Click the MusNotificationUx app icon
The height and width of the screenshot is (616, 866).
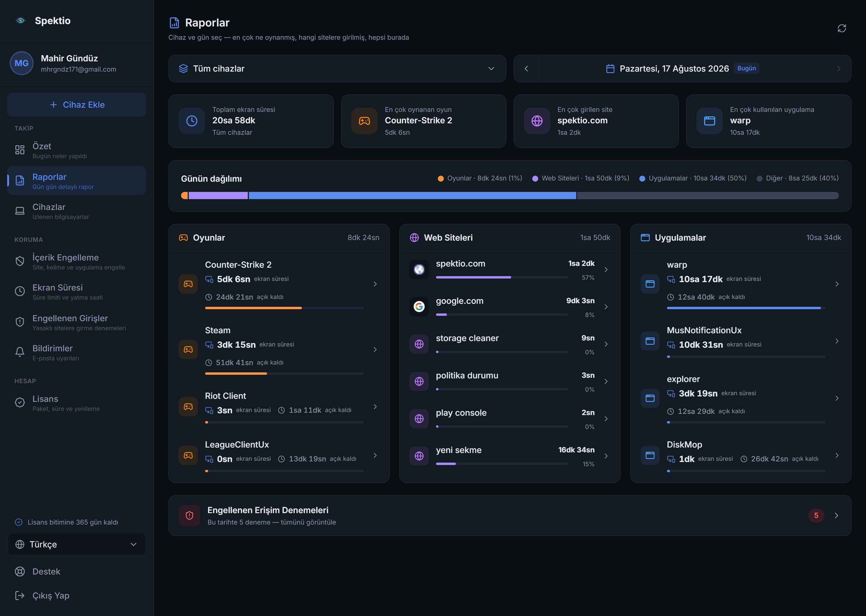[x=650, y=341]
